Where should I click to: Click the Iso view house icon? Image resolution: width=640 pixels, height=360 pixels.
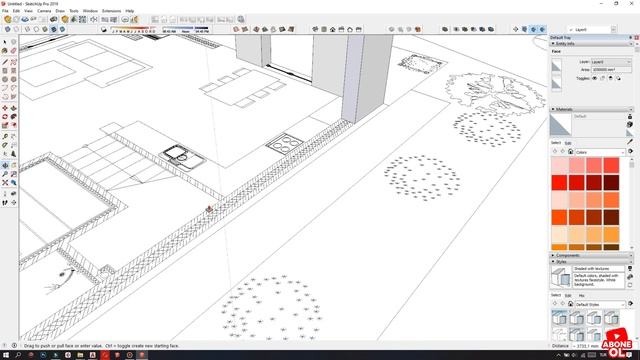pos(315,29)
